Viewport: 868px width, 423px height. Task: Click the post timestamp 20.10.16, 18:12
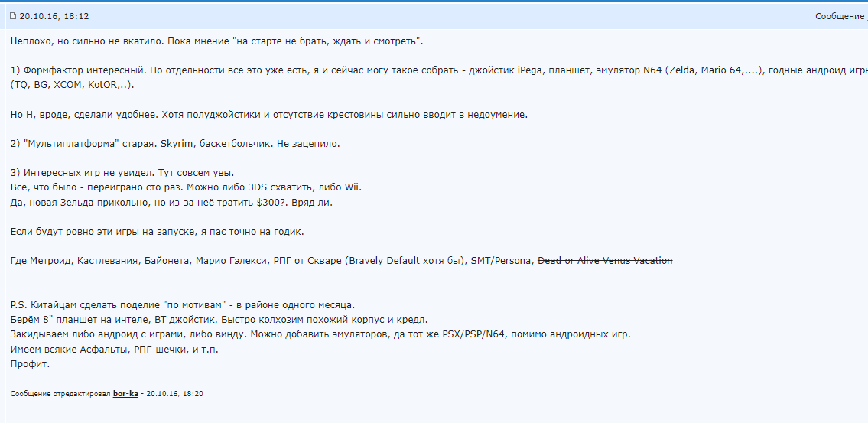click(x=54, y=16)
